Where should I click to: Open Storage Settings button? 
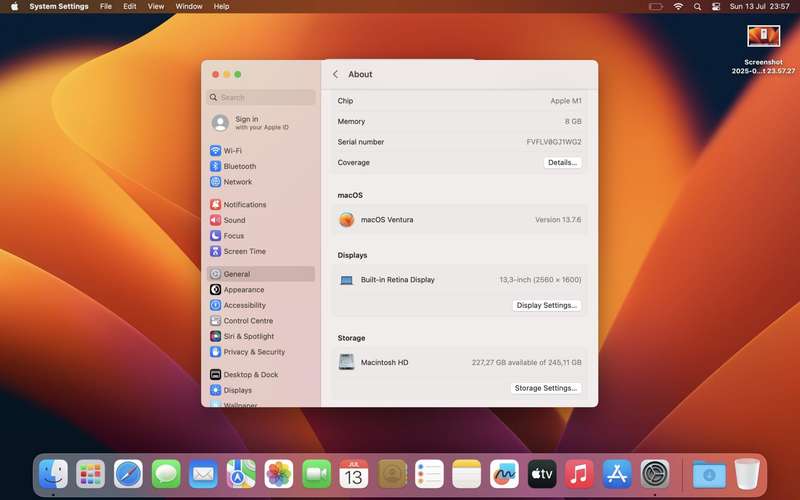[546, 388]
